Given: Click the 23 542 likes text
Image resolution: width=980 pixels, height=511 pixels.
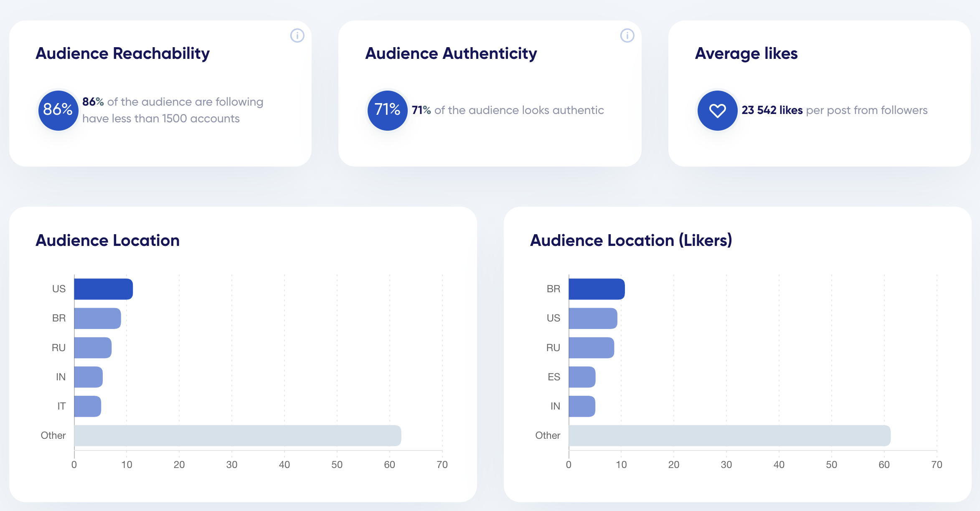Looking at the screenshot, I should coord(772,110).
